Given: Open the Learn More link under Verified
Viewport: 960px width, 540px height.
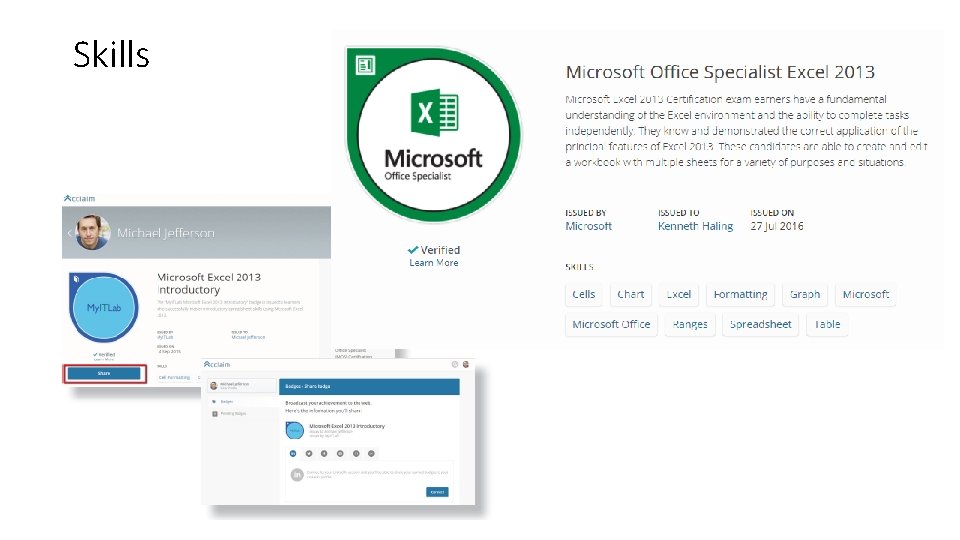Looking at the screenshot, I should (x=433, y=263).
